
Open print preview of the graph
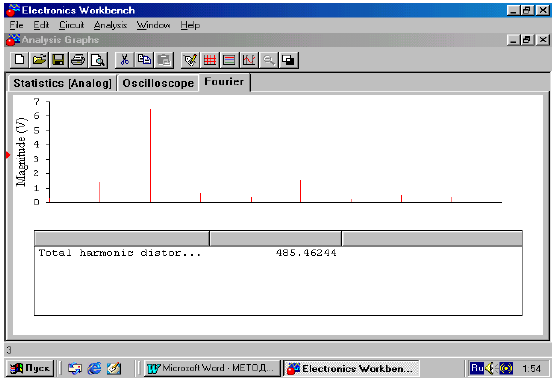click(97, 60)
